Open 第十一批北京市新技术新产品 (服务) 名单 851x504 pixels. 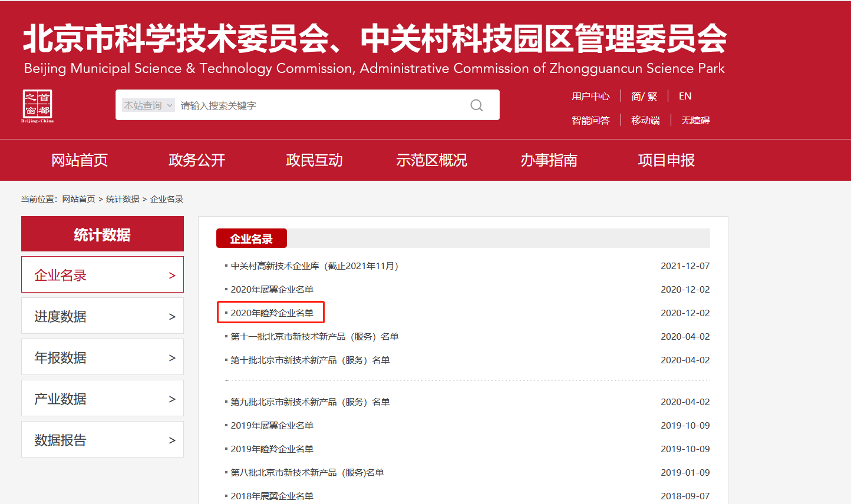click(x=315, y=337)
